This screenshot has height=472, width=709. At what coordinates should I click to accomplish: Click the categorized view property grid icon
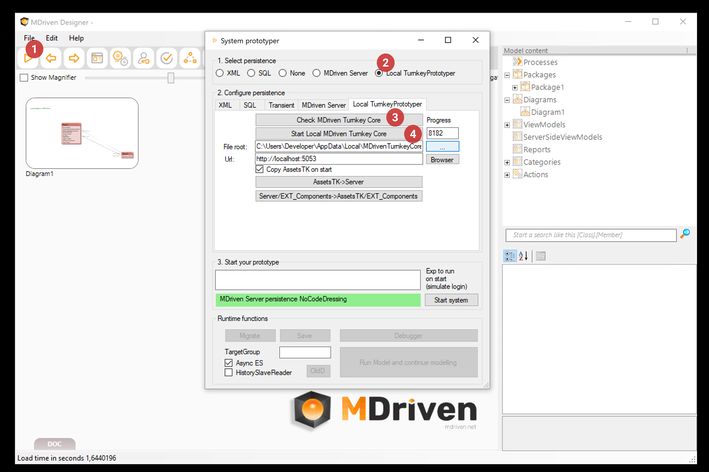[509, 256]
